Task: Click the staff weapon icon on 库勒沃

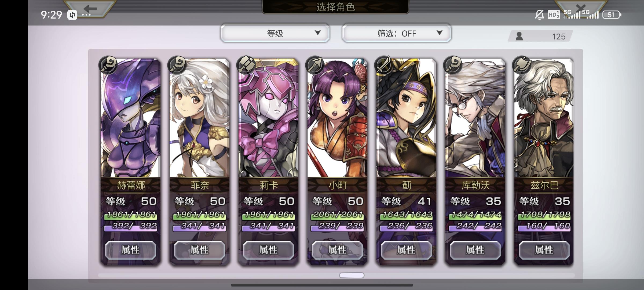Action: (x=453, y=65)
